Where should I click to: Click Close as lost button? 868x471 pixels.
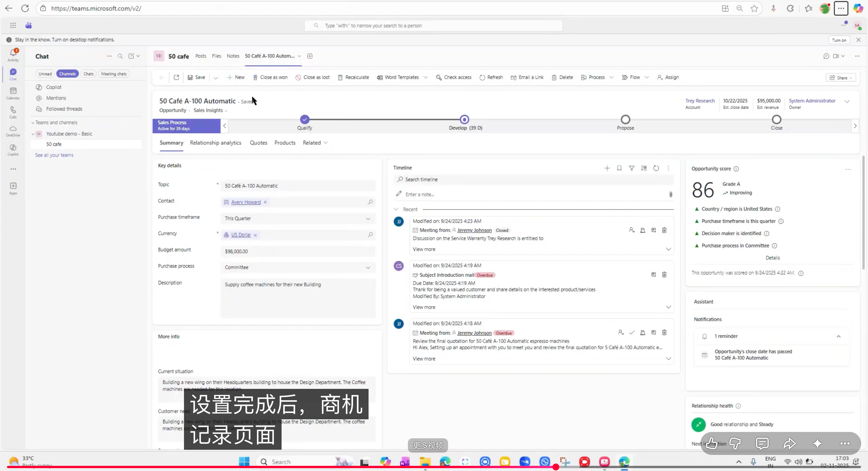pyautogui.click(x=312, y=77)
